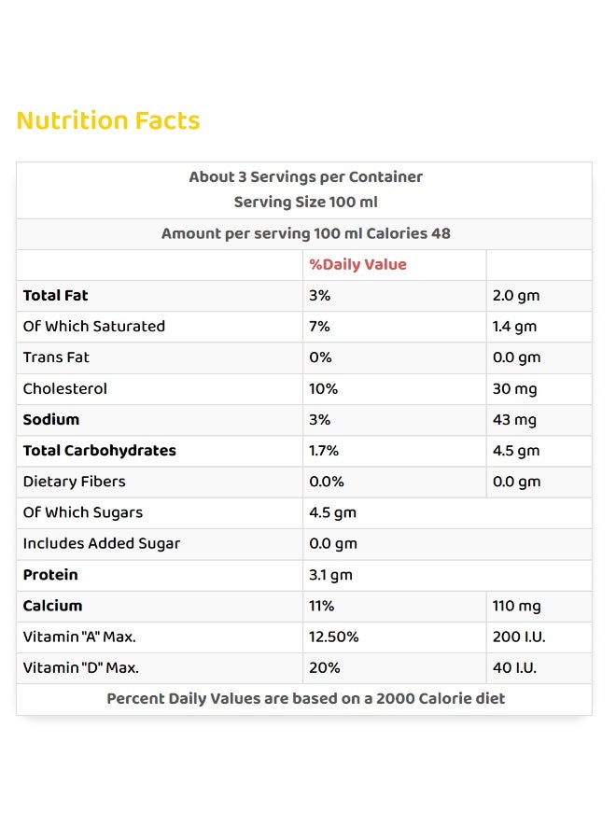Click the Calories 48 amount row

pos(304,234)
